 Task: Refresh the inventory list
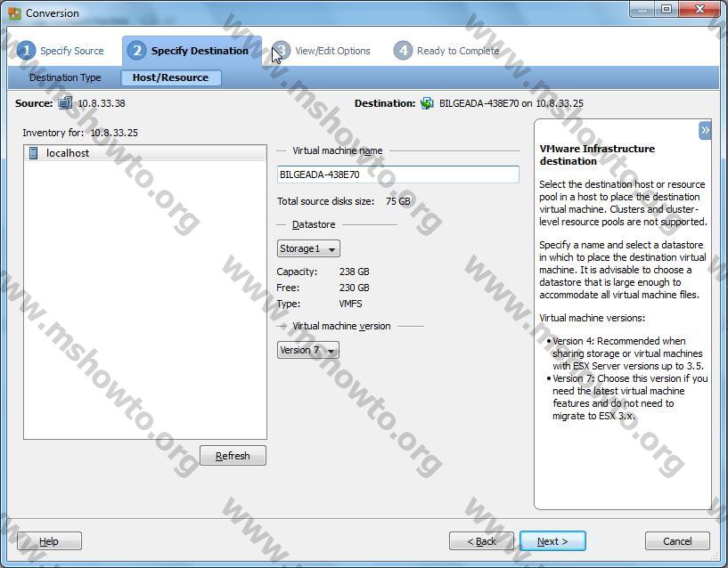click(233, 456)
